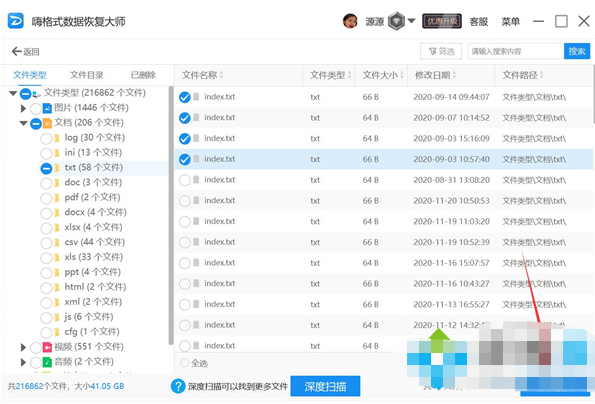Click the 文档 document category icon
The image size is (595, 404).
coord(47,123)
